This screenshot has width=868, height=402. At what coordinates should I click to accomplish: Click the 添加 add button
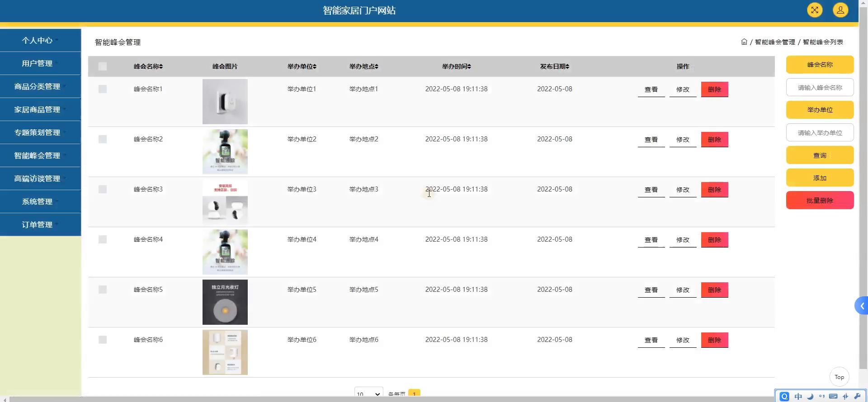coord(820,178)
